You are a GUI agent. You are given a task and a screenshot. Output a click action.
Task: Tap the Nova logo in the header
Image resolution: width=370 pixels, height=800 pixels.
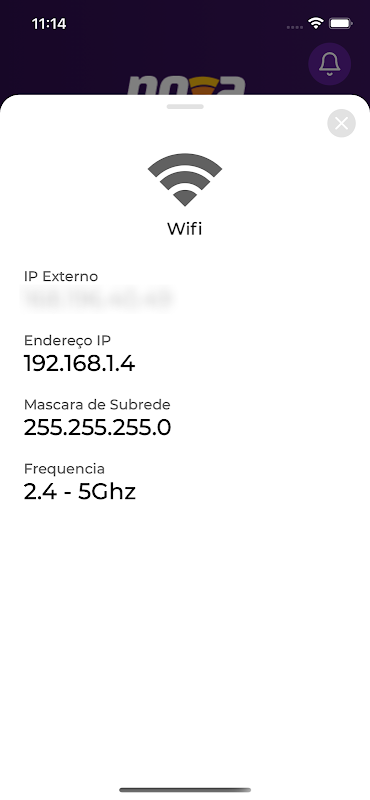coord(186,85)
